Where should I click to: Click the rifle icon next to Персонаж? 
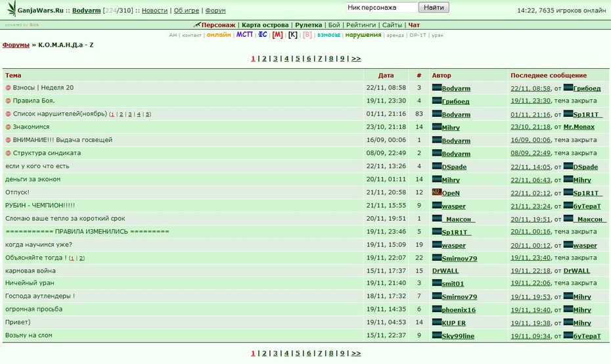point(197,24)
